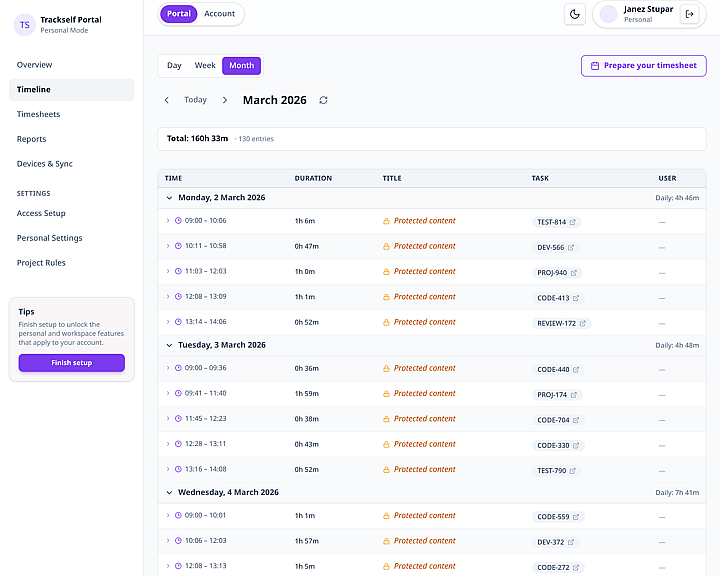720x576 pixels.
Task: Expand the 12:08 – 13:09 entry row
Action: click(x=168, y=296)
